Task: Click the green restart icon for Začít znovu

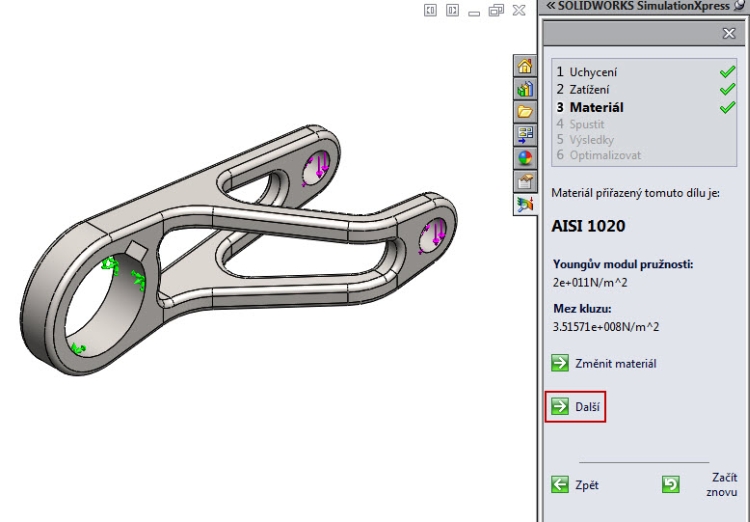Action: pyautogui.click(x=671, y=484)
